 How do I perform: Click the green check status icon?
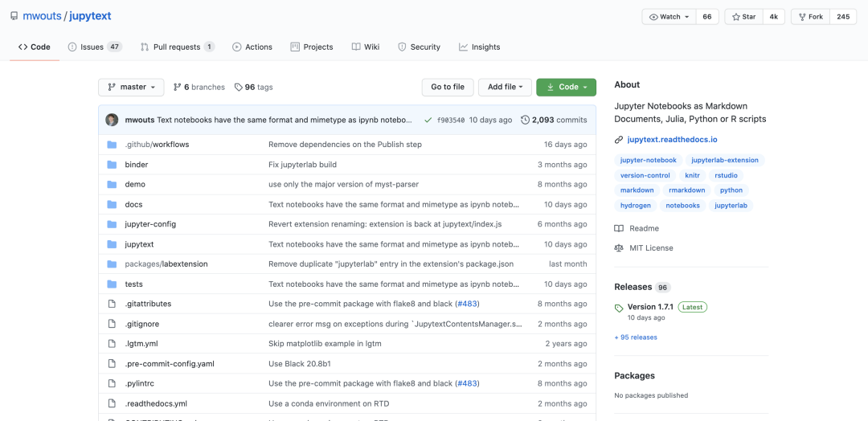428,120
